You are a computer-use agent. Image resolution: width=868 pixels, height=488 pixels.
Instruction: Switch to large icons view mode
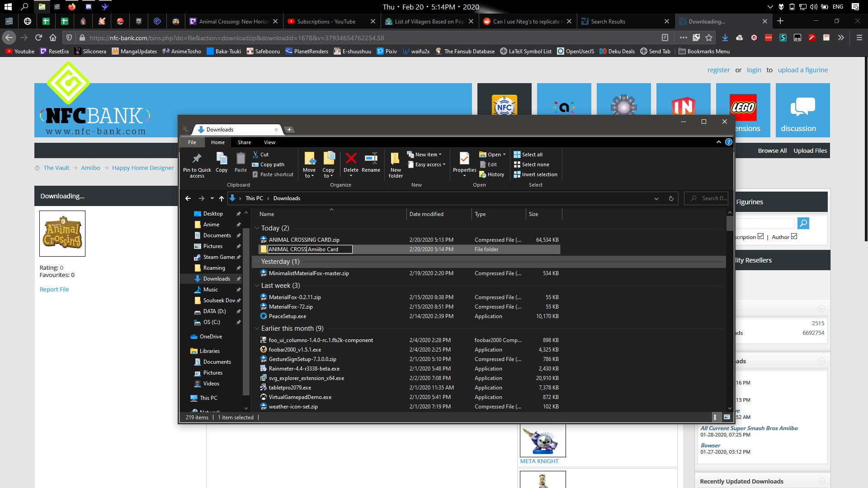click(727, 417)
